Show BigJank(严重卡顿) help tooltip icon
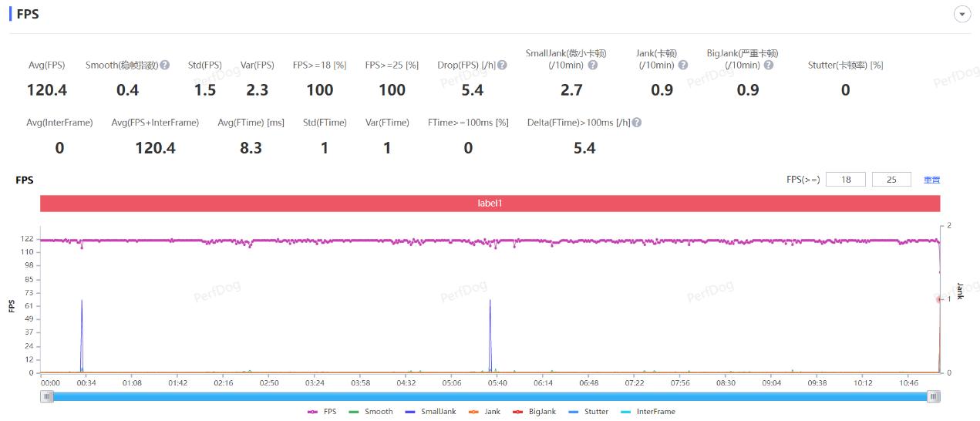This screenshot has height=421, width=980. [x=769, y=66]
